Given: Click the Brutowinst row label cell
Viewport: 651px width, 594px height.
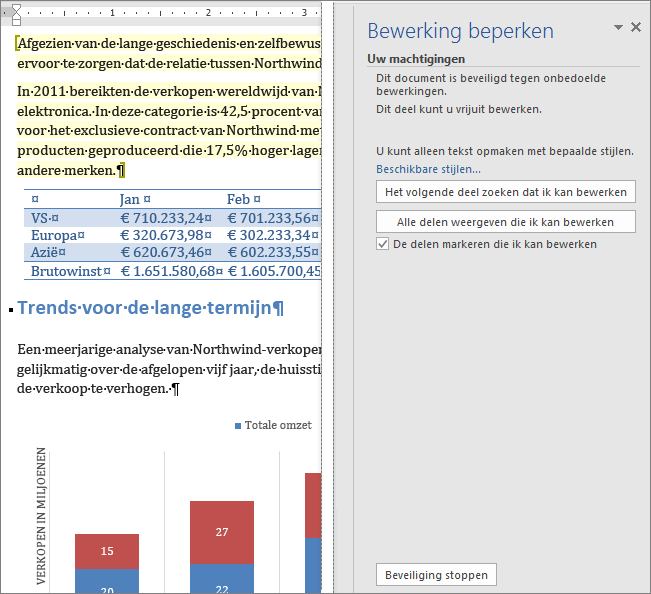Looking at the screenshot, I should [x=71, y=271].
